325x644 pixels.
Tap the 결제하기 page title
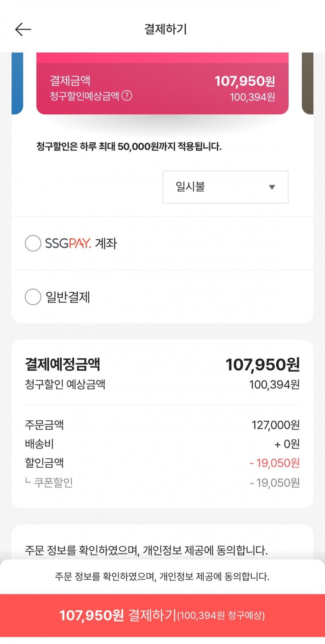pos(166,29)
